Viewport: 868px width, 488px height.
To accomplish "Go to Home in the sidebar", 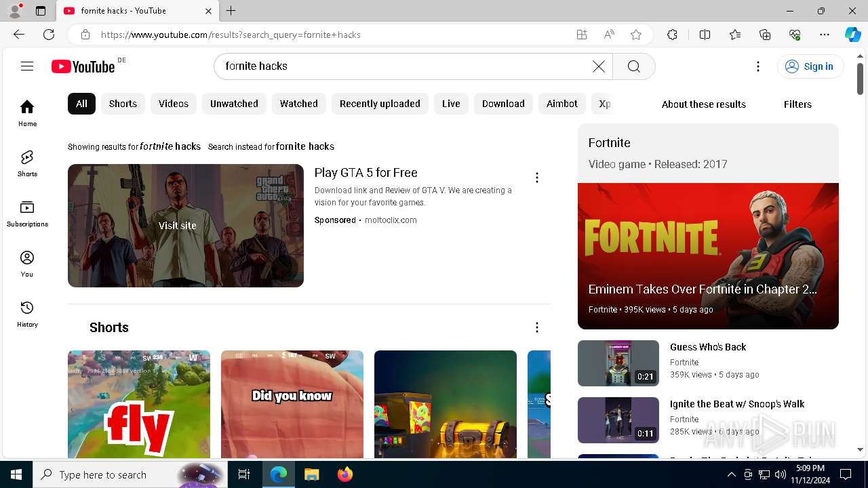I will pos(27,113).
